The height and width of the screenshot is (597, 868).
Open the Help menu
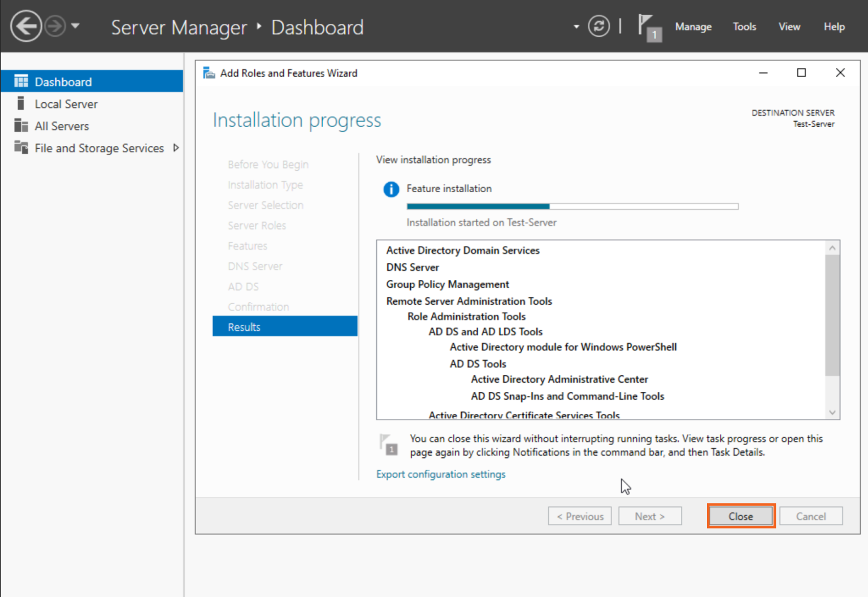[834, 27]
